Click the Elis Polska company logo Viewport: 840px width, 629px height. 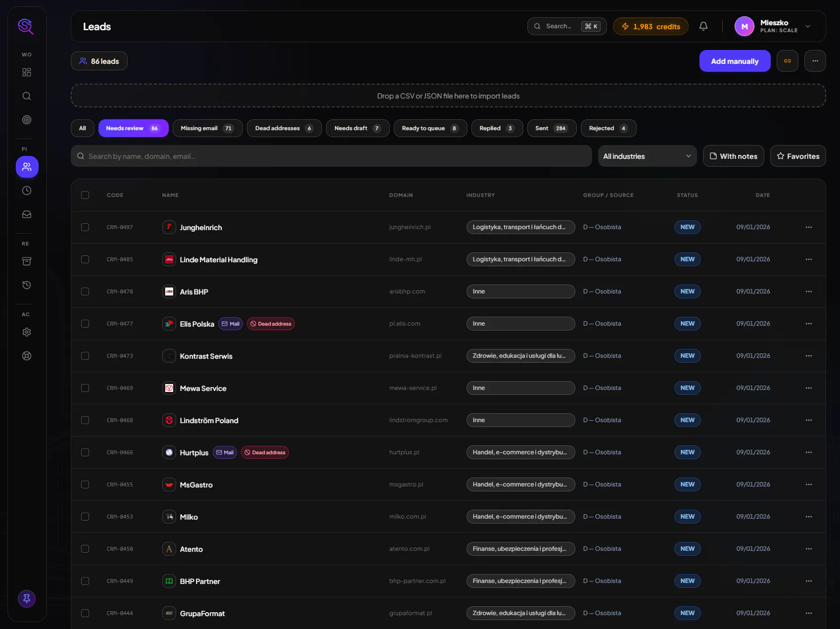tap(169, 324)
